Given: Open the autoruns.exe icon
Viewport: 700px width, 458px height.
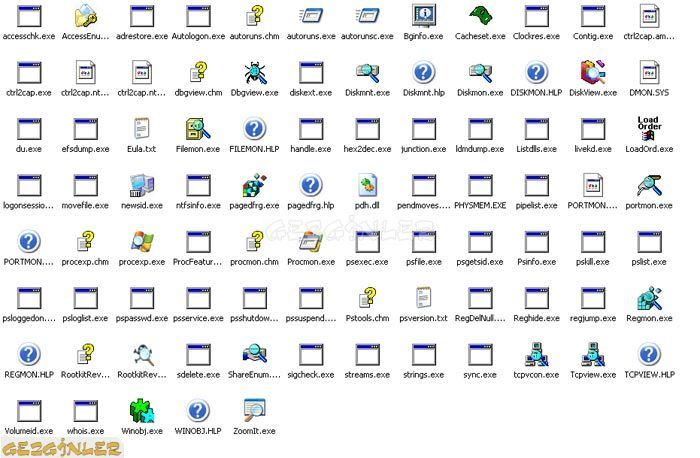Looking at the screenshot, I should click(311, 16).
